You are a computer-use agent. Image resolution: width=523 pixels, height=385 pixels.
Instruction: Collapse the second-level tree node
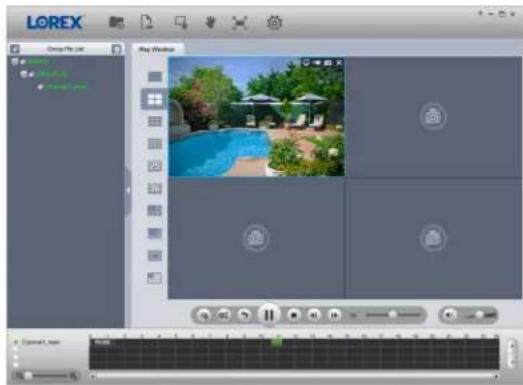pyautogui.click(x=23, y=74)
